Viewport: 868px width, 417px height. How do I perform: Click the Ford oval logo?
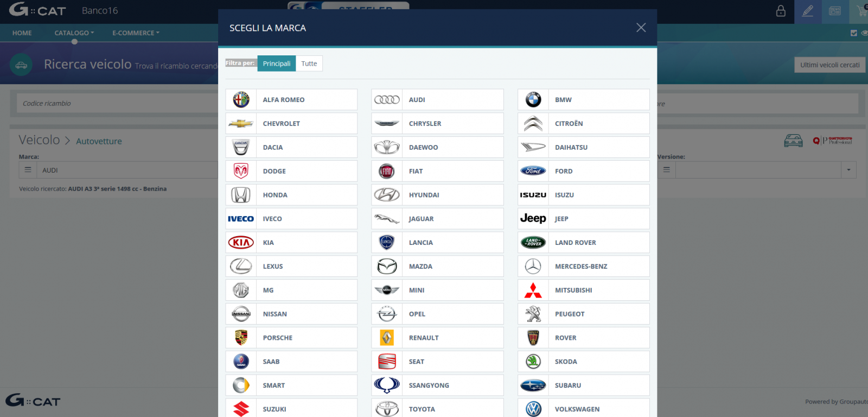533,171
